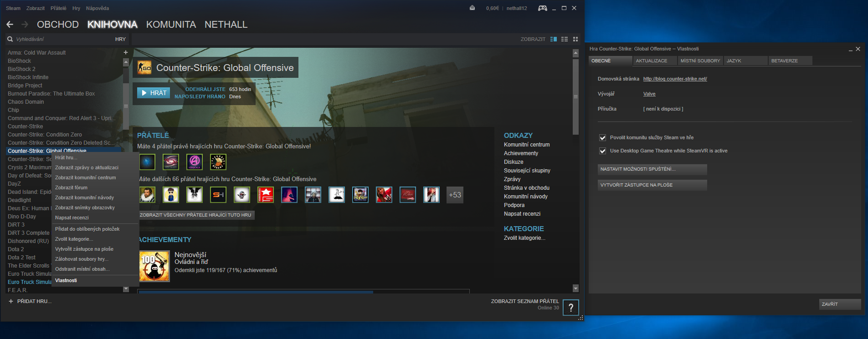Open the Komunitní centrum link
868x339 pixels.
(x=527, y=145)
